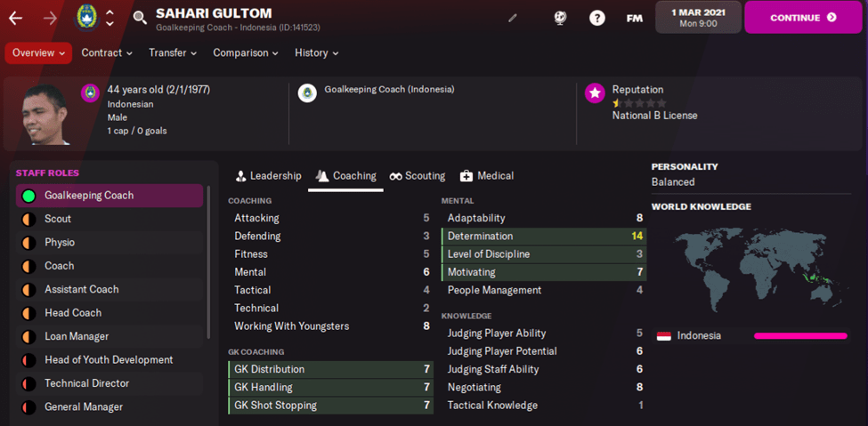Viewport: 868px width, 426px height.
Task: Click the 1 Mar 2021 date button
Action: tap(698, 17)
